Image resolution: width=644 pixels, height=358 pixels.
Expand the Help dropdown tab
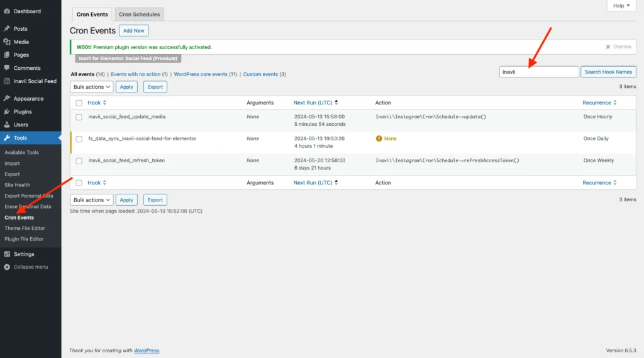click(621, 5)
